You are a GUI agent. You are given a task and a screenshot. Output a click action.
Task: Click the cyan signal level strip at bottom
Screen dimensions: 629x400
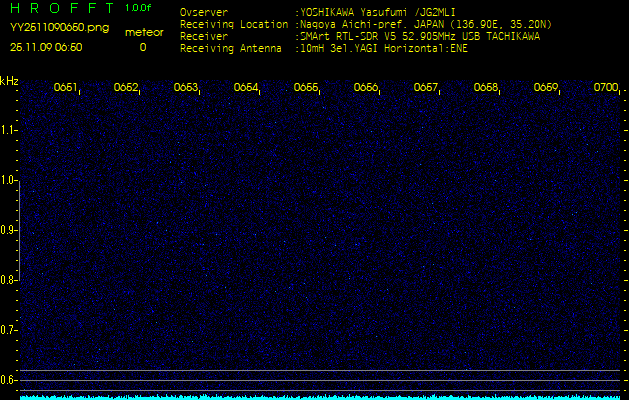pyautogui.click(x=320, y=397)
